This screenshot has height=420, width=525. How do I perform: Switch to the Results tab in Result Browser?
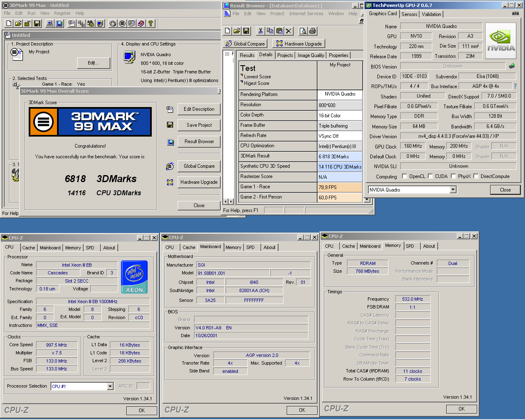click(247, 55)
